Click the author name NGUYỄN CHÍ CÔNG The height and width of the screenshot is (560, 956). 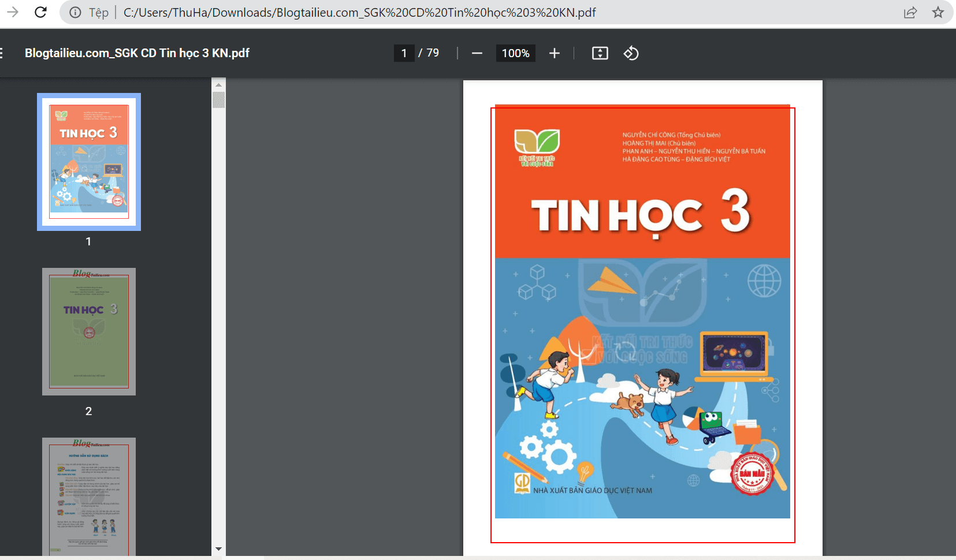point(649,135)
